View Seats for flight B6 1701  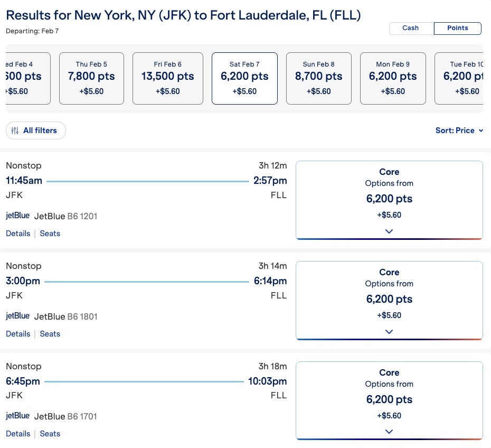[50, 434]
